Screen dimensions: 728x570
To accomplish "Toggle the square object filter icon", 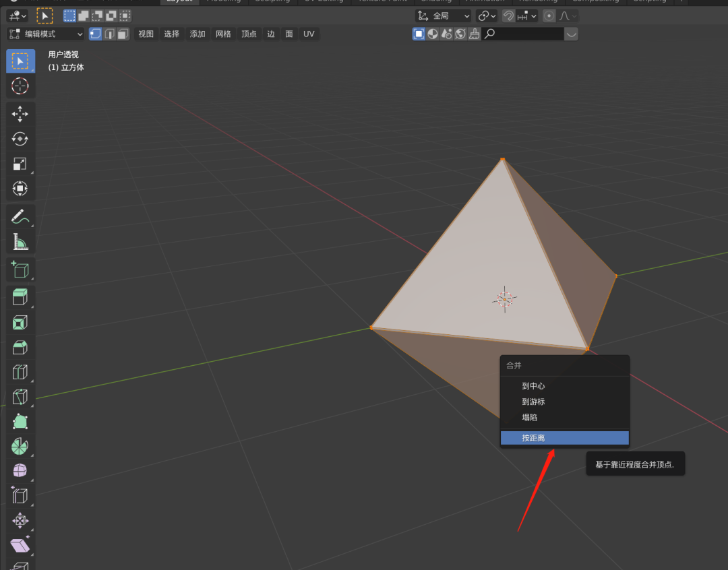I will (x=419, y=34).
